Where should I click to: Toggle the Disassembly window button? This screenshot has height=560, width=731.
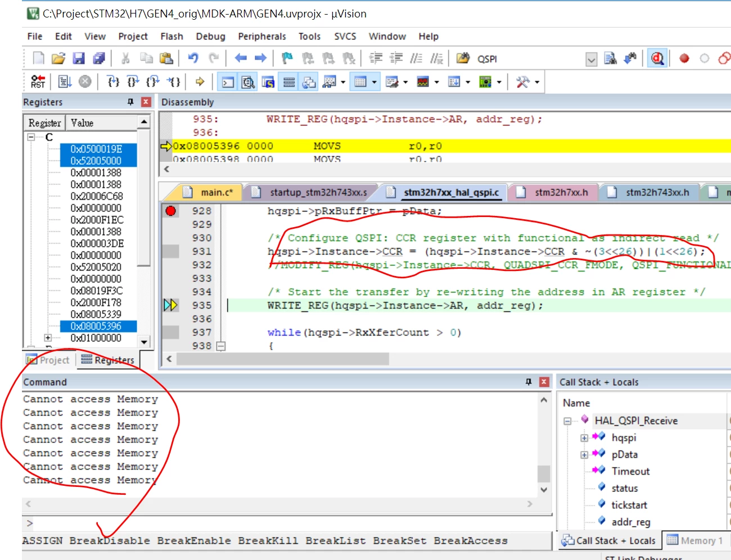pos(248,82)
